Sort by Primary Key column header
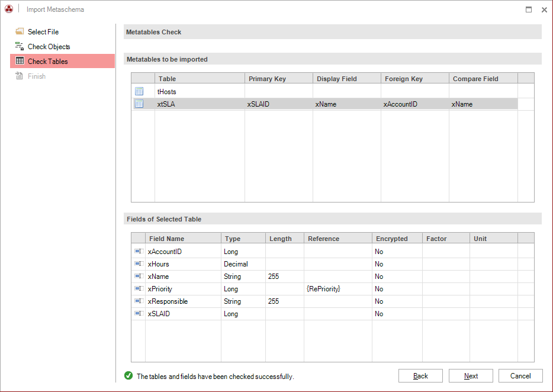Screen dimensions: 553x392 [279, 78]
